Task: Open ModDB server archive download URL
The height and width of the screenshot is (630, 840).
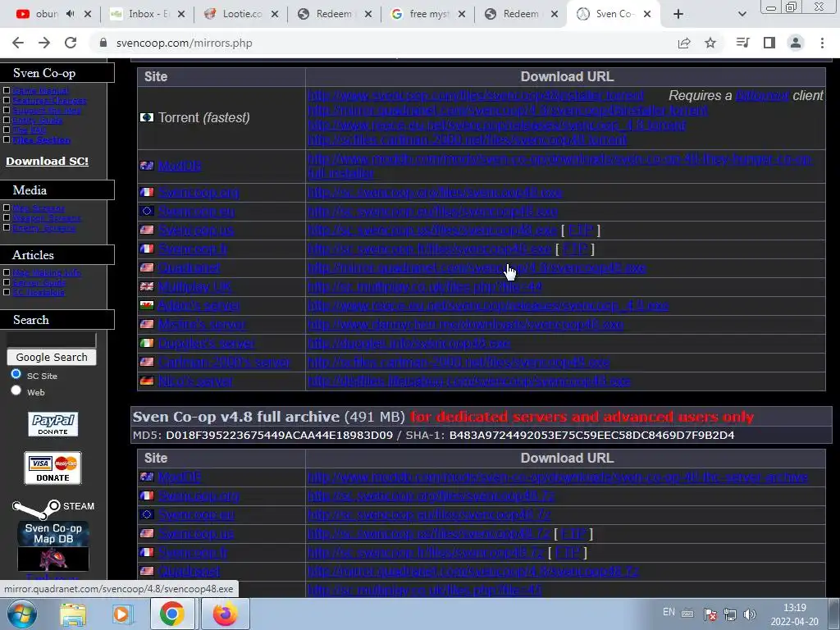Action: click(x=558, y=477)
